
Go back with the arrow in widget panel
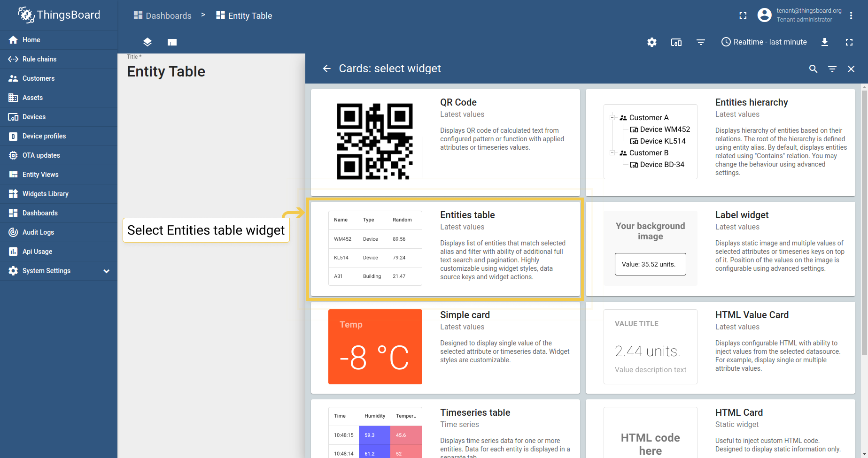(327, 69)
